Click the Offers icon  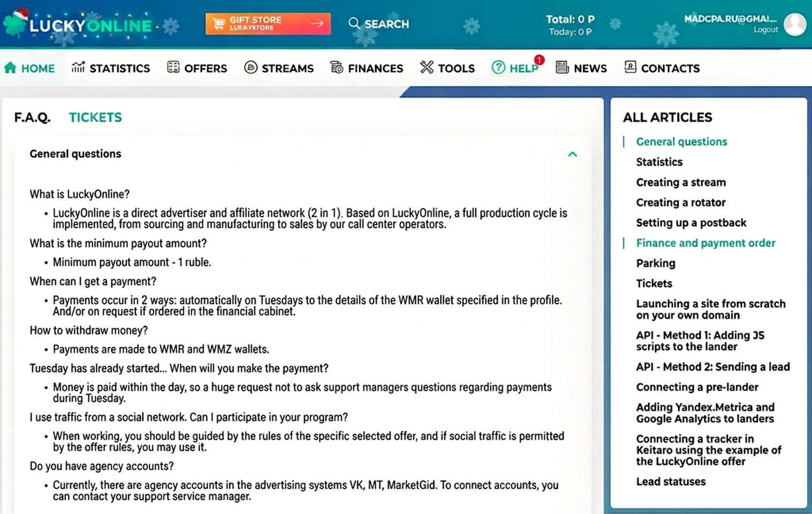173,67
